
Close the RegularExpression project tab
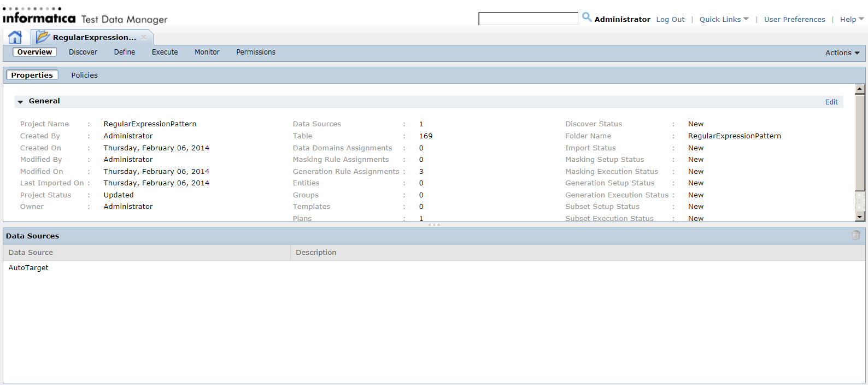pyautogui.click(x=144, y=37)
